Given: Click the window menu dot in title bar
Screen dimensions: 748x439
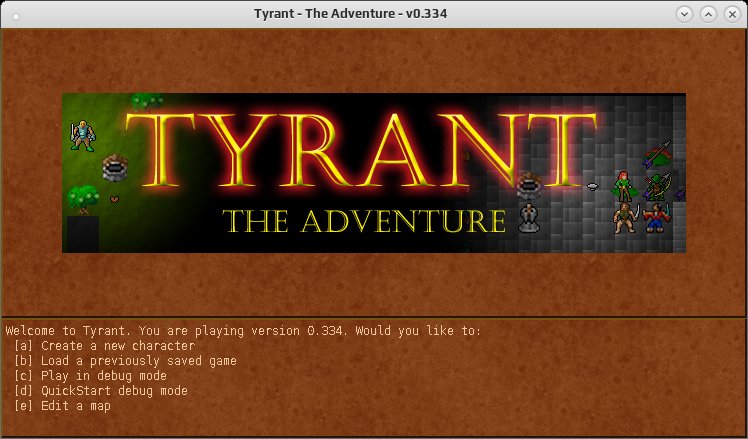Looking at the screenshot, I should pyautogui.click(x=16, y=17).
